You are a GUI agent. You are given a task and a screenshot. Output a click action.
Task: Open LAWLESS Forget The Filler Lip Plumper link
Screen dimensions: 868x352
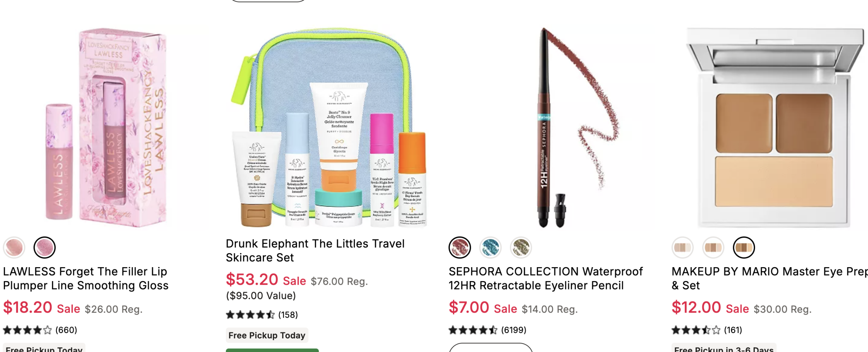click(86, 278)
